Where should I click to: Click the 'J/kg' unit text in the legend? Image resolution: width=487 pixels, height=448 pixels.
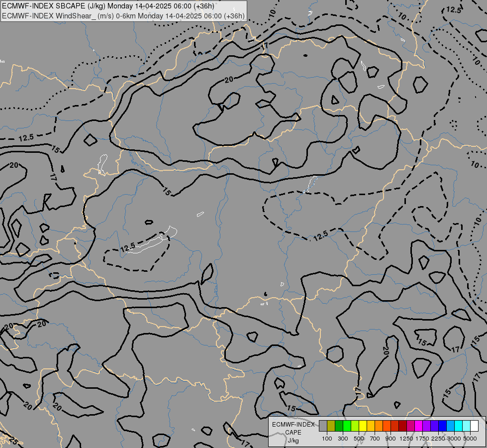click(293, 441)
